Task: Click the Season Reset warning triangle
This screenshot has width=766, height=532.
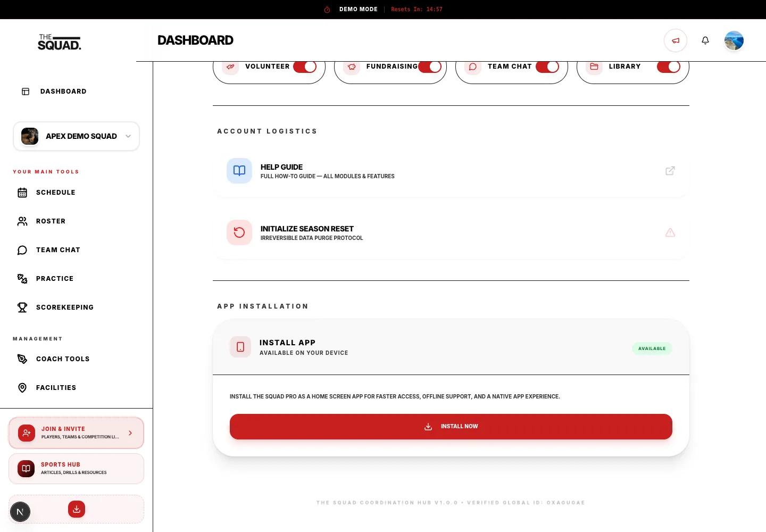Action: click(670, 232)
